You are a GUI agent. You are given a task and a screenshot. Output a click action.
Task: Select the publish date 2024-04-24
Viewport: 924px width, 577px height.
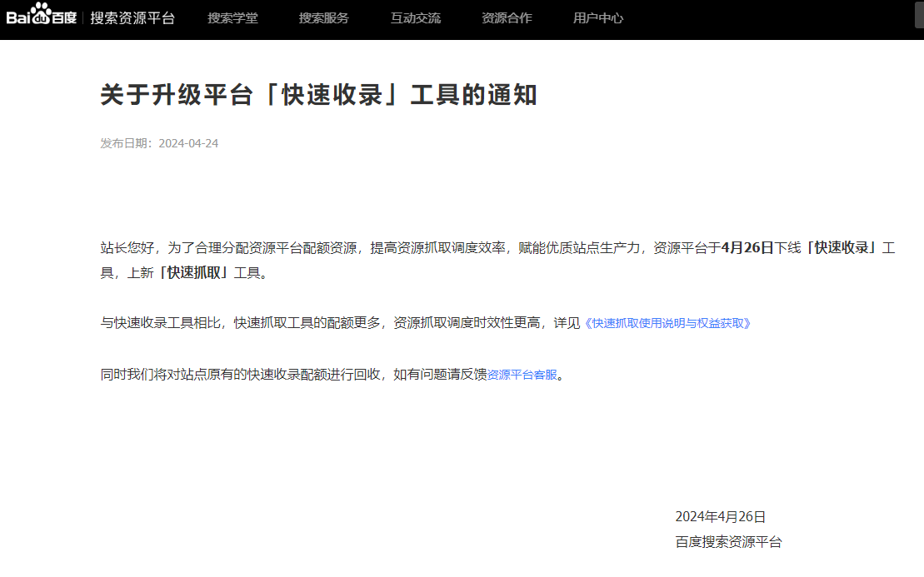point(188,144)
